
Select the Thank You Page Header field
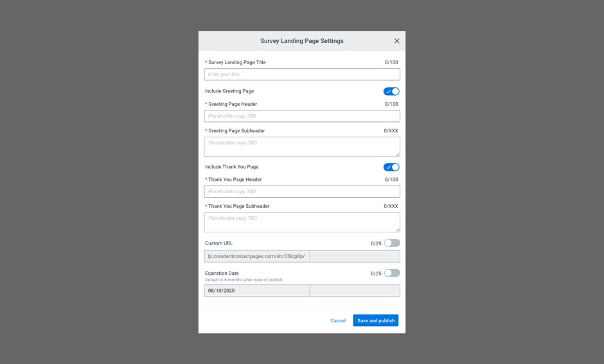click(302, 191)
